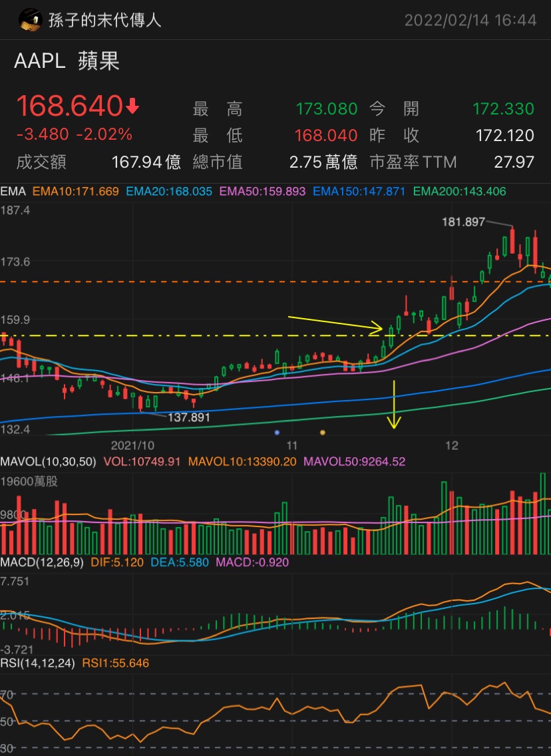The height and width of the screenshot is (756, 551).
Task: Select the EMA20:168.035 legend
Action: (169, 192)
